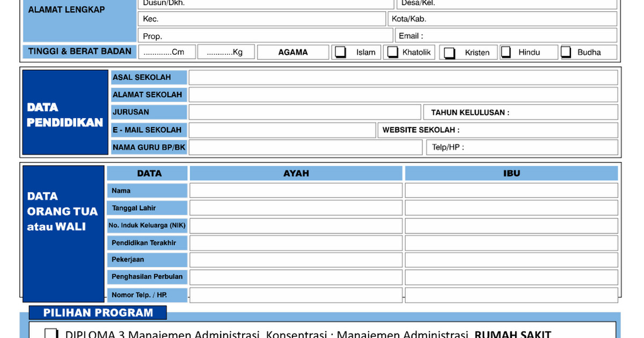Image resolution: width=644 pixels, height=338 pixels.
Task: Click the WEBSITE SEKOLAH field
Action: (x=498, y=130)
